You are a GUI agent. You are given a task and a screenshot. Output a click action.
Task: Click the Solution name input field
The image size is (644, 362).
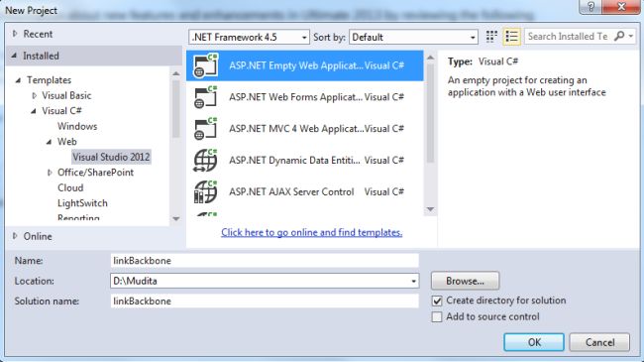pos(265,302)
